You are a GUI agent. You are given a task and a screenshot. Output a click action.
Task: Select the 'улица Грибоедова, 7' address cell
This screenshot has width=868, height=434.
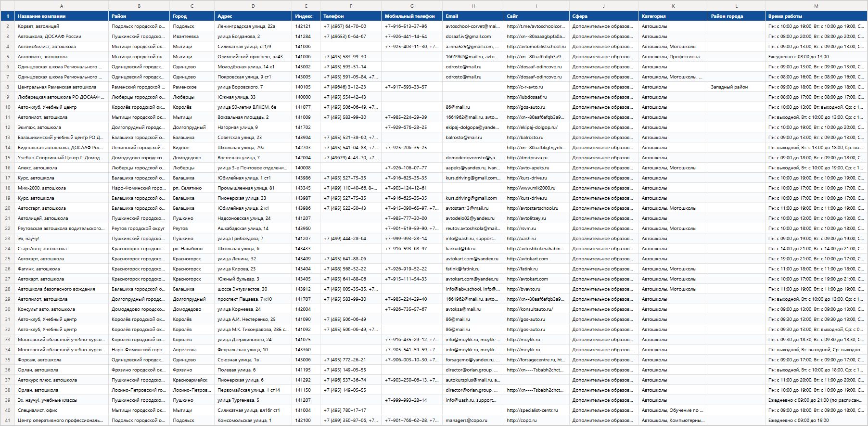(253, 238)
